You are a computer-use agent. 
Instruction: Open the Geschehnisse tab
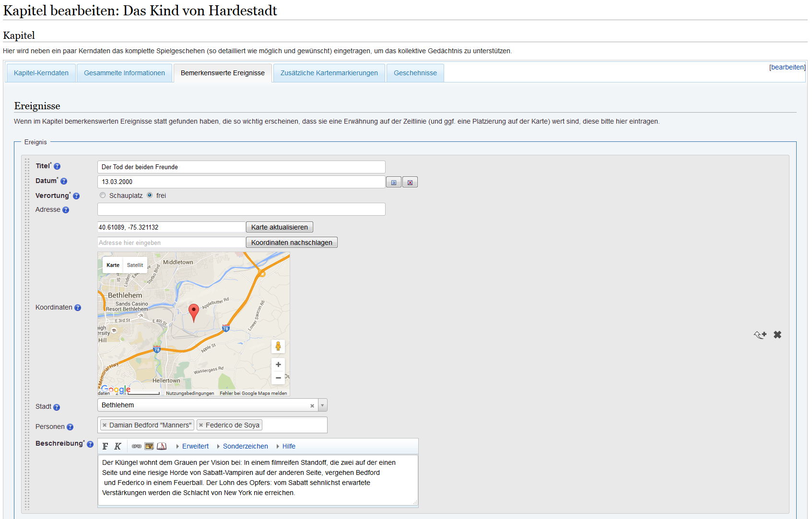point(415,73)
